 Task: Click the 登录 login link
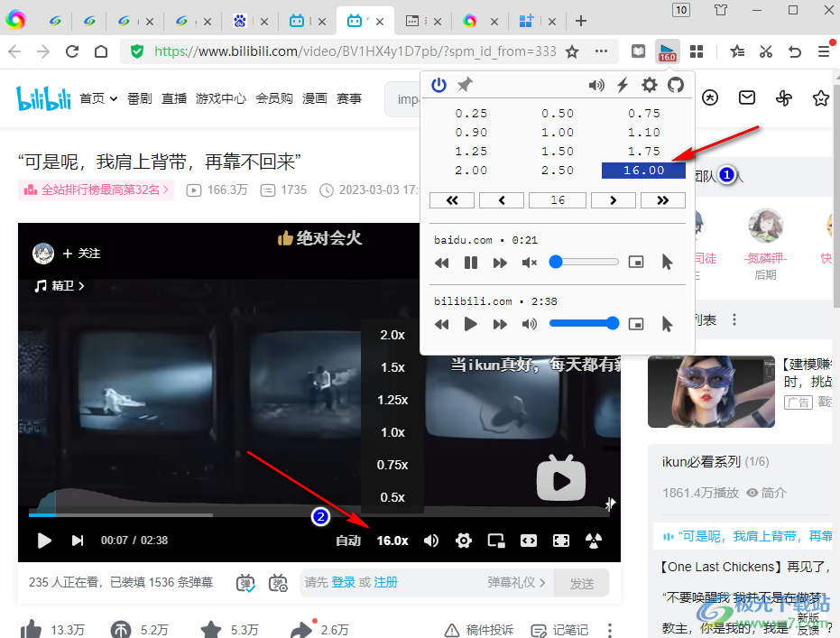(x=344, y=582)
